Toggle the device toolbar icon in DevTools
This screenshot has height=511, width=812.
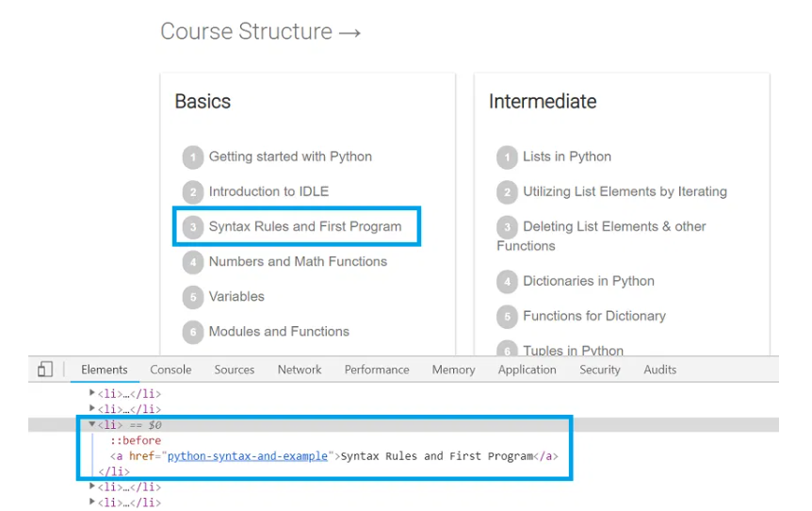[x=45, y=370]
